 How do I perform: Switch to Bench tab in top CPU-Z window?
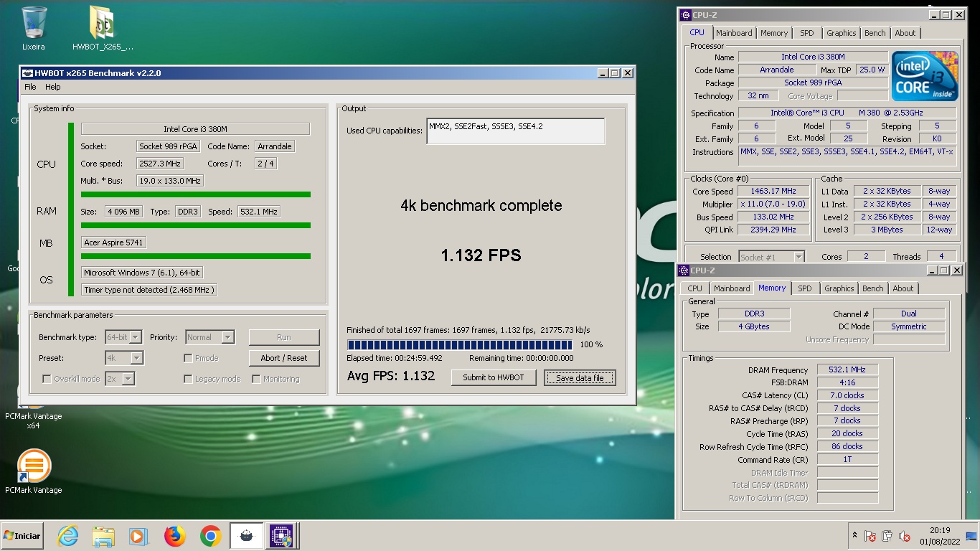(875, 33)
